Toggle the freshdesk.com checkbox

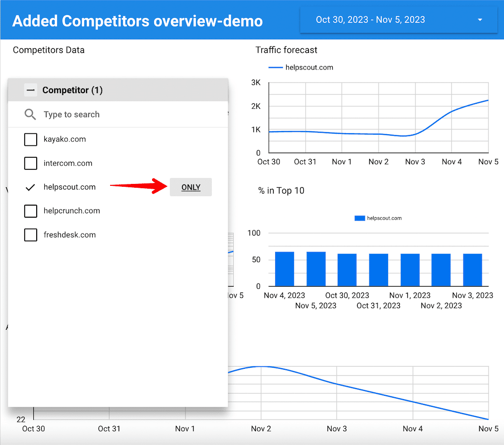[x=30, y=235]
